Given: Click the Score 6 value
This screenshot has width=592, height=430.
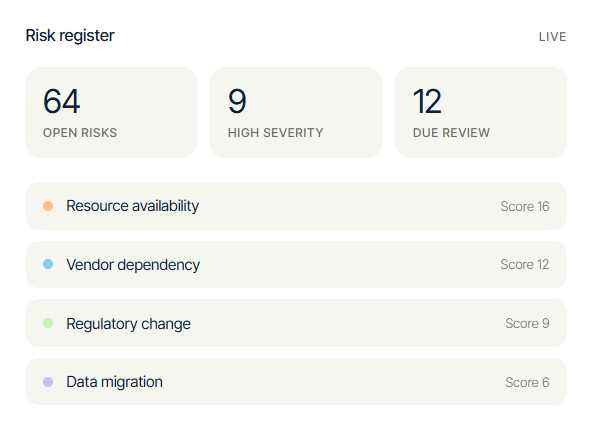Looking at the screenshot, I should [x=527, y=382].
